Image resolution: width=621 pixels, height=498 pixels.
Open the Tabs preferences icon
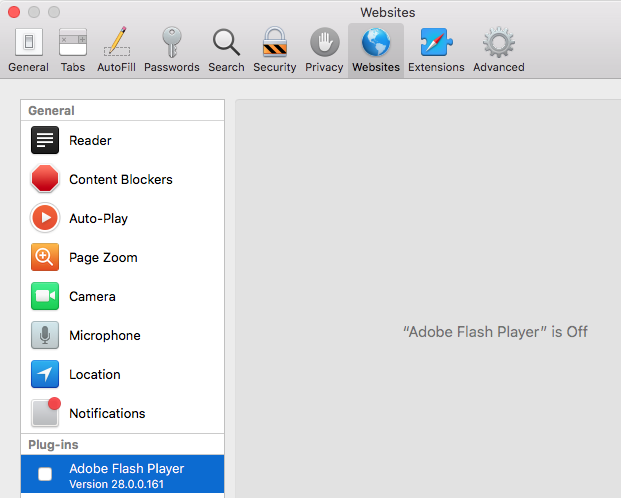click(73, 42)
